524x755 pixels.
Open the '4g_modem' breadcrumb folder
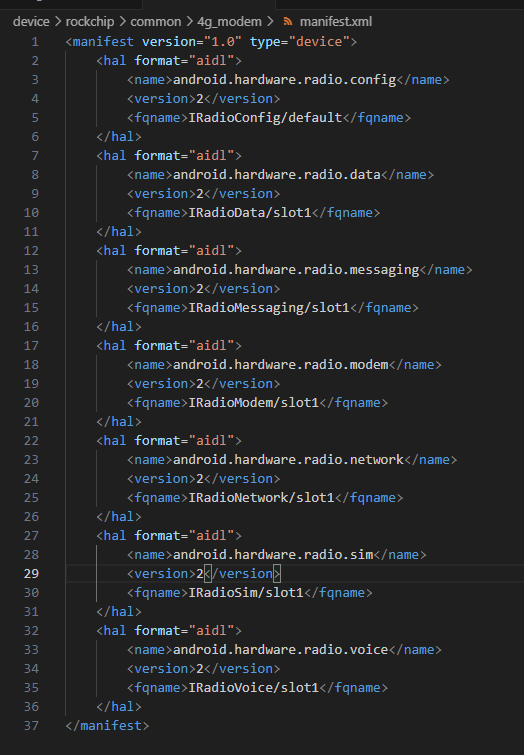pos(229,22)
